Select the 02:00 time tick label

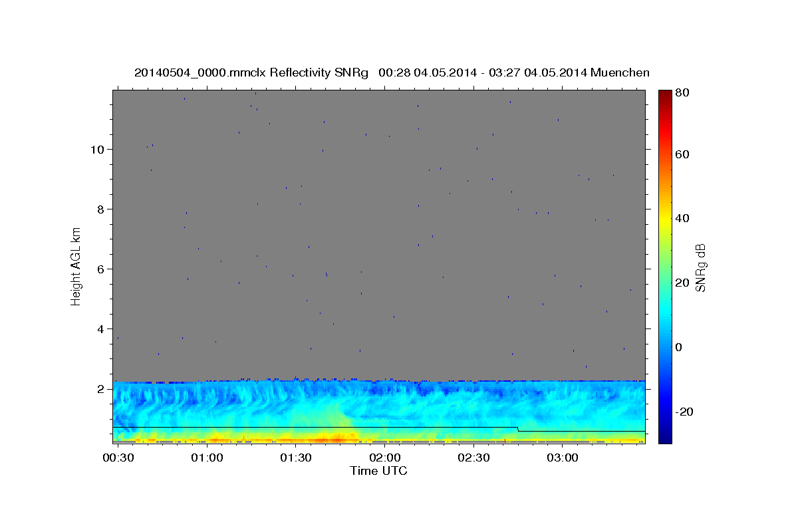pos(385,459)
